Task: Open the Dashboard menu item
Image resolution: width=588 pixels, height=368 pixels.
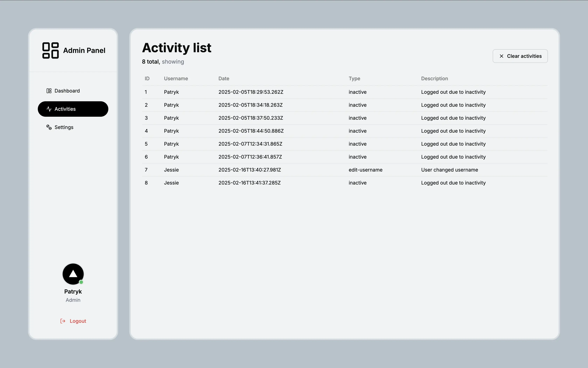Action: [73, 91]
